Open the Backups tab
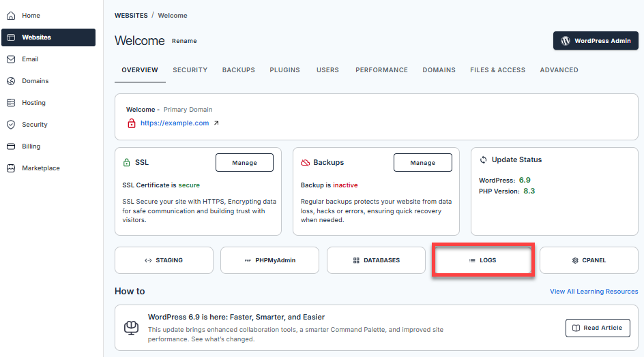 [x=238, y=70]
